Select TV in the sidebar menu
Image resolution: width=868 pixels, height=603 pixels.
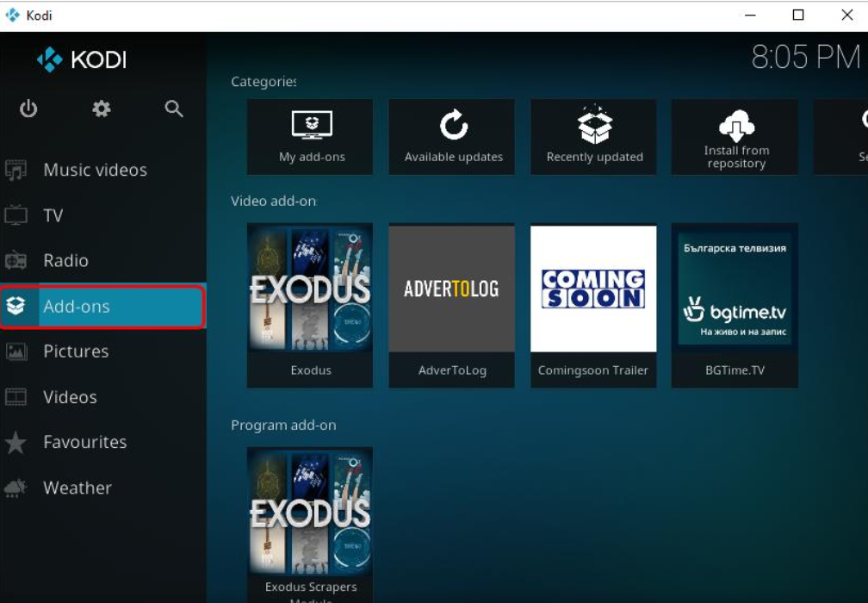tap(53, 215)
